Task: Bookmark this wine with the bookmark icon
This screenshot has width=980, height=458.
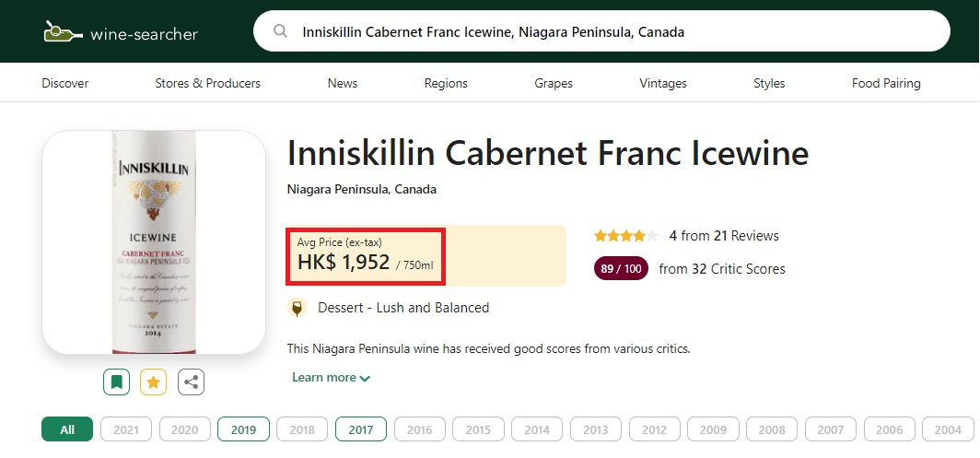Action: coord(117,382)
